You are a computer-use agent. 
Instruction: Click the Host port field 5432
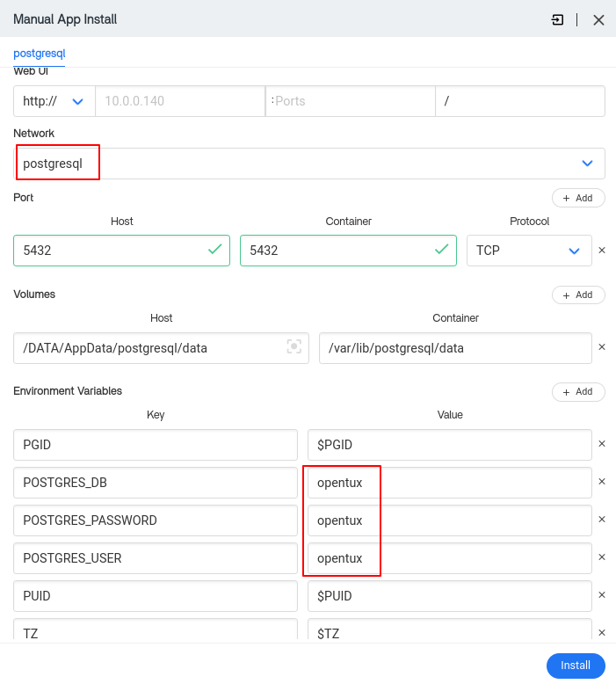[121, 251]
